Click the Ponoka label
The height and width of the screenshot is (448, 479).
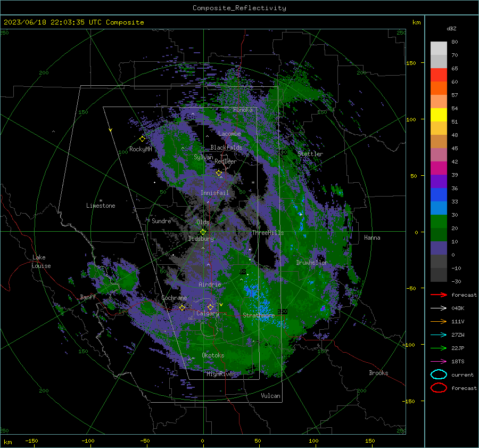243,110
